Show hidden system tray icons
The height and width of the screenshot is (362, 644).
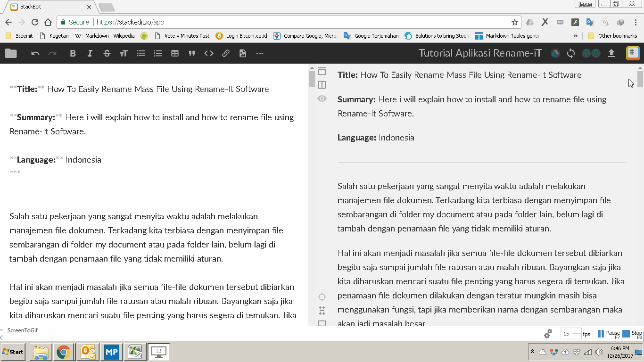point(533,352)
